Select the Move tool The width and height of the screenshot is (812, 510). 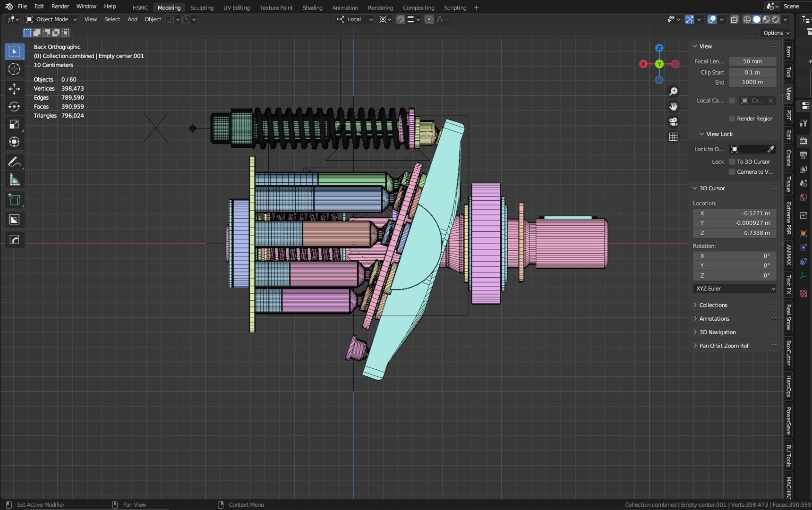point(14,89)
